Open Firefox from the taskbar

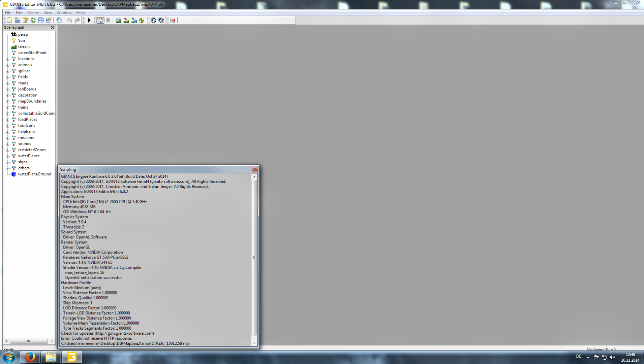tap(30, 357)
